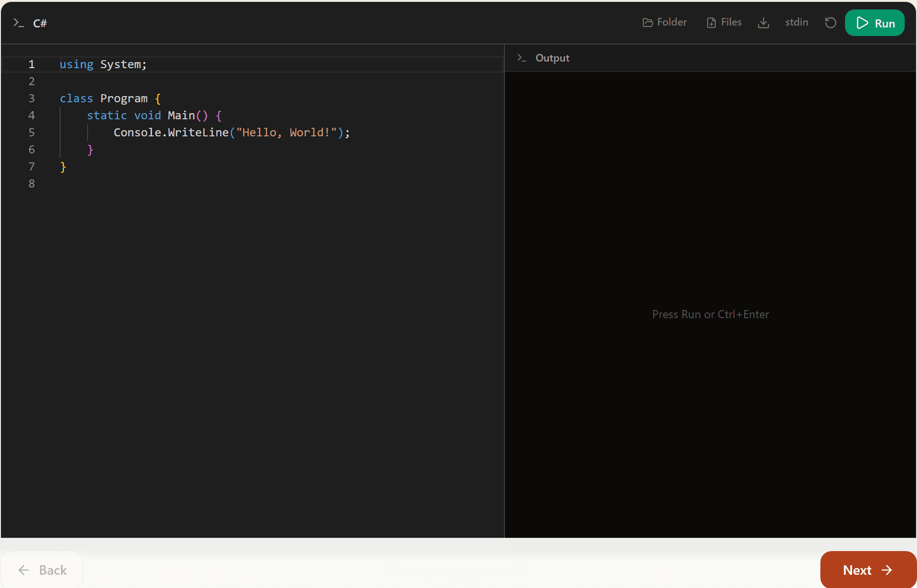Click line number 1 in gutter
The width and height of the screenshot is (917, 588).
click(32, 64)
